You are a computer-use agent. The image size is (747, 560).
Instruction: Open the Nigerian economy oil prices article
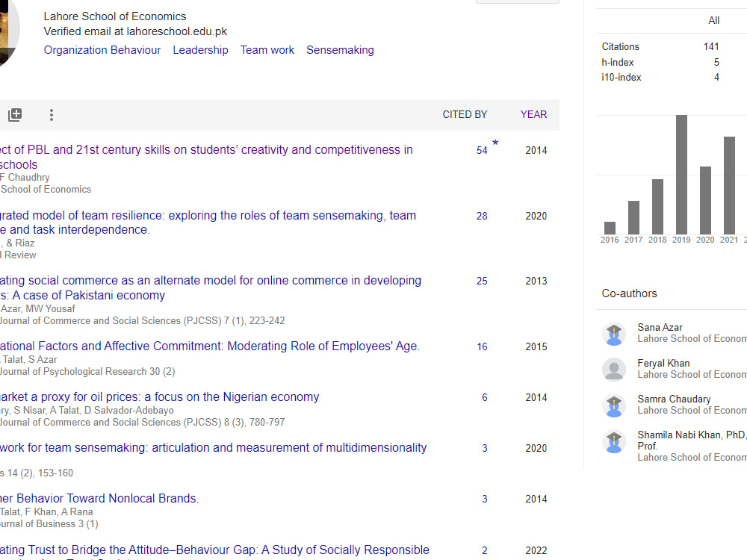pyautogui.click(x=159, y=397)
